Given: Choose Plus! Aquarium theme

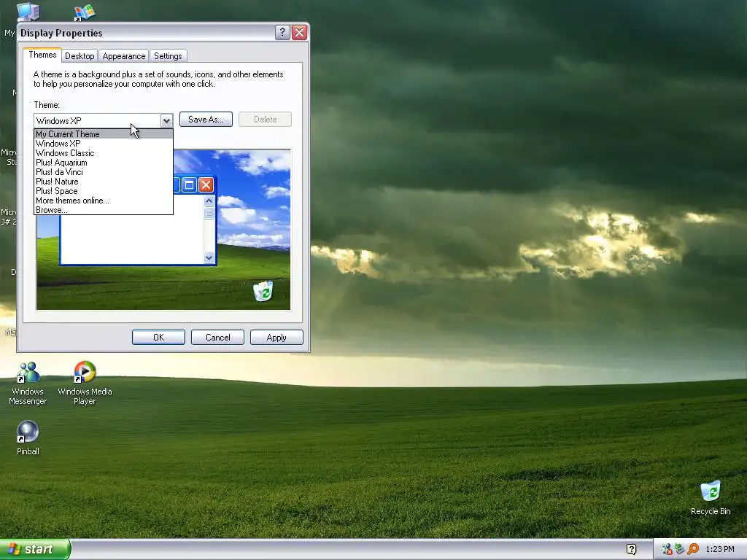Looking at the screenshot, I should [104, 163].
